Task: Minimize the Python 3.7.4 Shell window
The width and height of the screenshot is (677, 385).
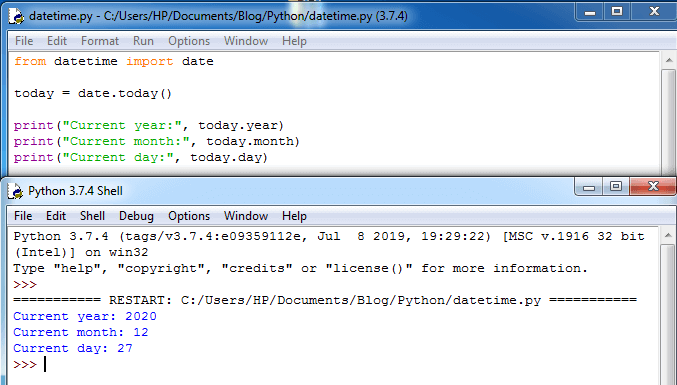Action: (x=588, y=186)
